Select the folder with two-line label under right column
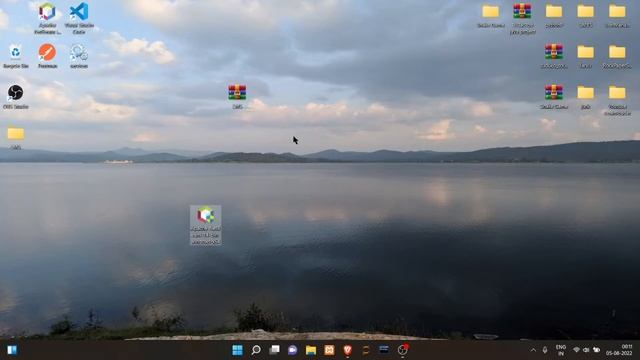Image resolution: width=640 pixels, height=360 pixels. [617, 100]
